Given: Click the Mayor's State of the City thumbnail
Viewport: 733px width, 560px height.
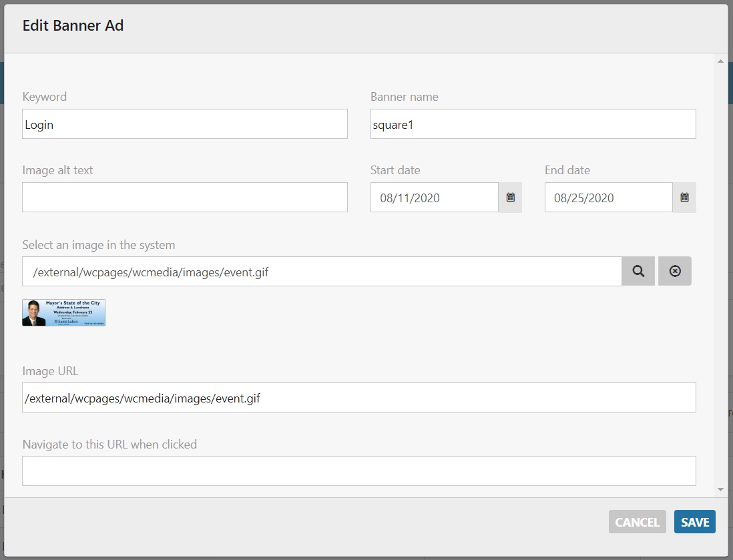Looking at the screenshot, I should coord(63,313).
